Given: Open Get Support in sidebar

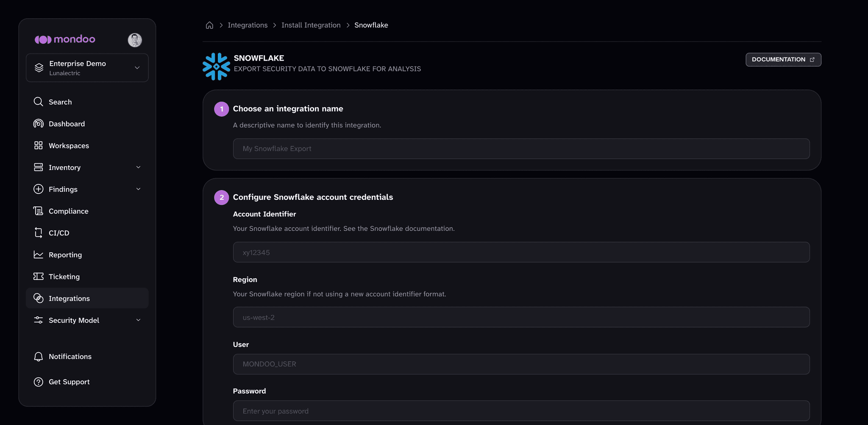Looking at the screenshot, I should [x=87, y=382].
